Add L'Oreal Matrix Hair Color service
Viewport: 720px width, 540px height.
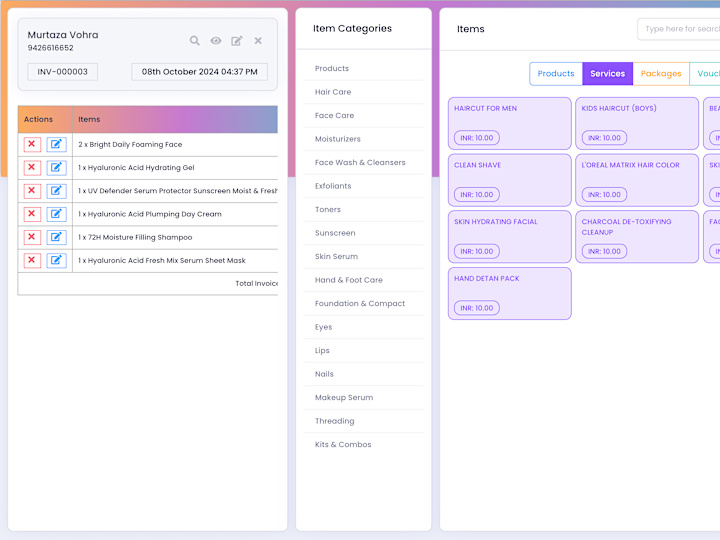point(637,180)
